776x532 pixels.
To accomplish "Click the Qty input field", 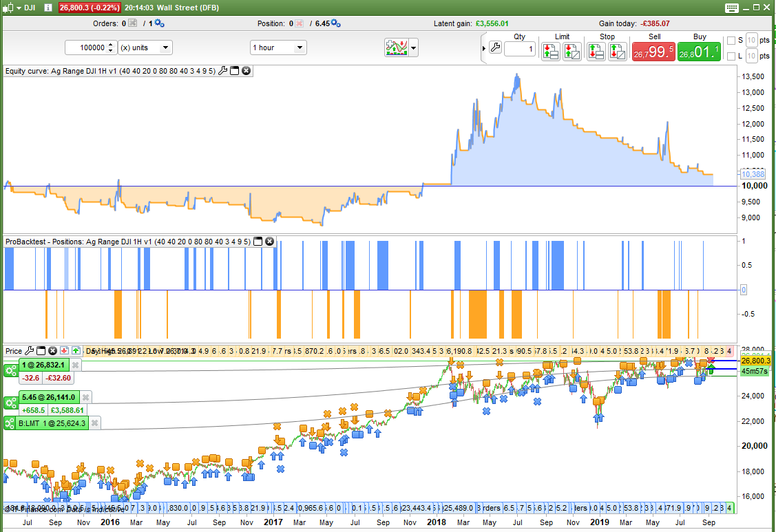I will click(x=519, y=49).
